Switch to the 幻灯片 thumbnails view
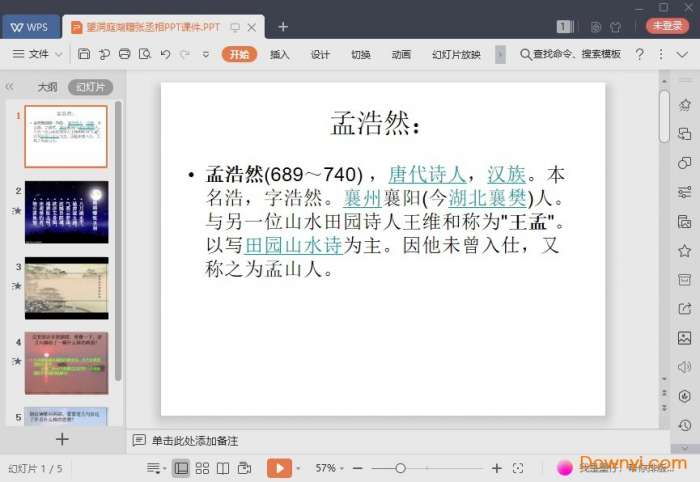The image size is (700, 482). (x=91, y=87)
